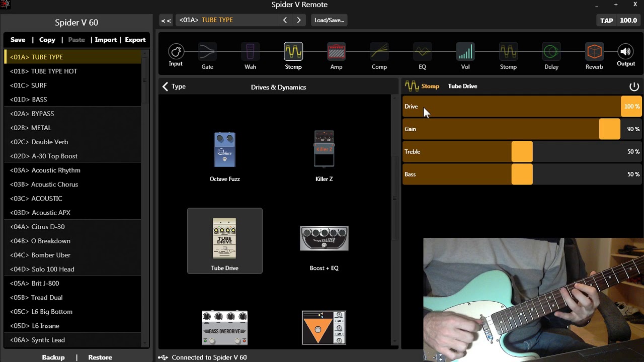
Task: Select preset 04D Solo 100 Head
Action: point(73,269)
